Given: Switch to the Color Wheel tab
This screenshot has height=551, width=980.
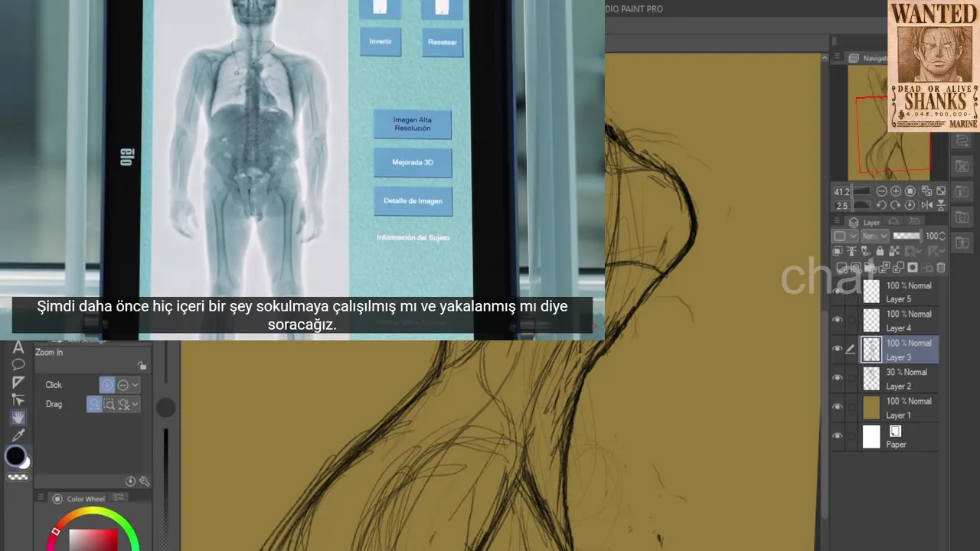Looking at the screenshot, I should pyautogui.click(x=79, y=499).
